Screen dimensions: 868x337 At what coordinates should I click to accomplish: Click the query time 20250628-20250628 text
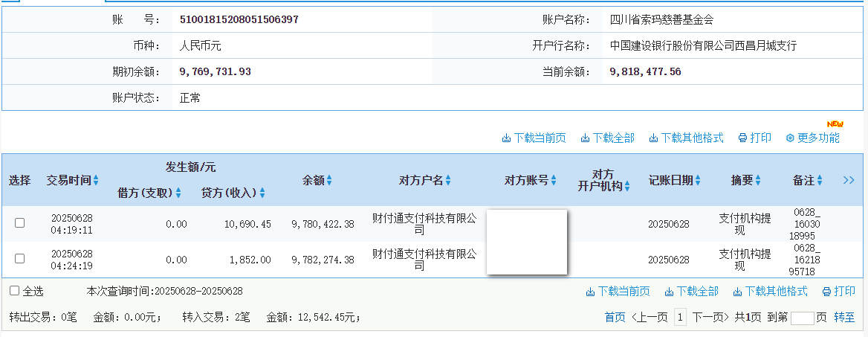click(198, 291)
